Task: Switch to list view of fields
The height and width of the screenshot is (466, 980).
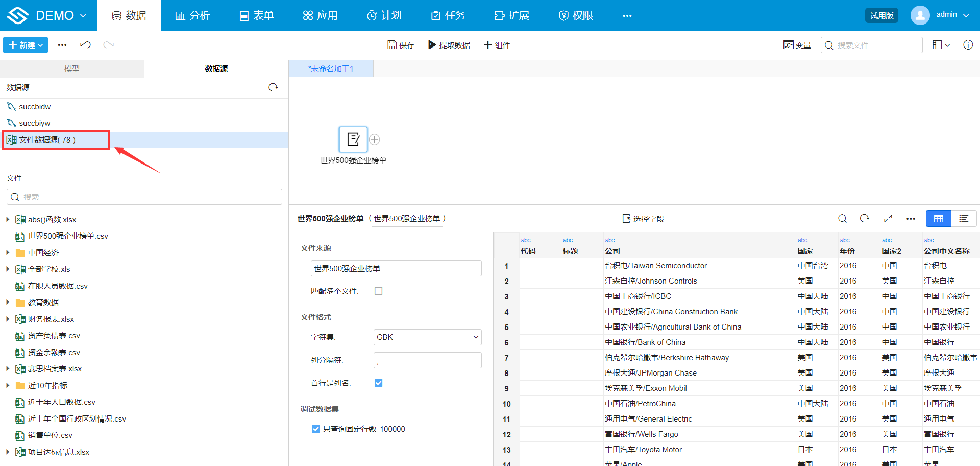Action: (x=964, y=219)
